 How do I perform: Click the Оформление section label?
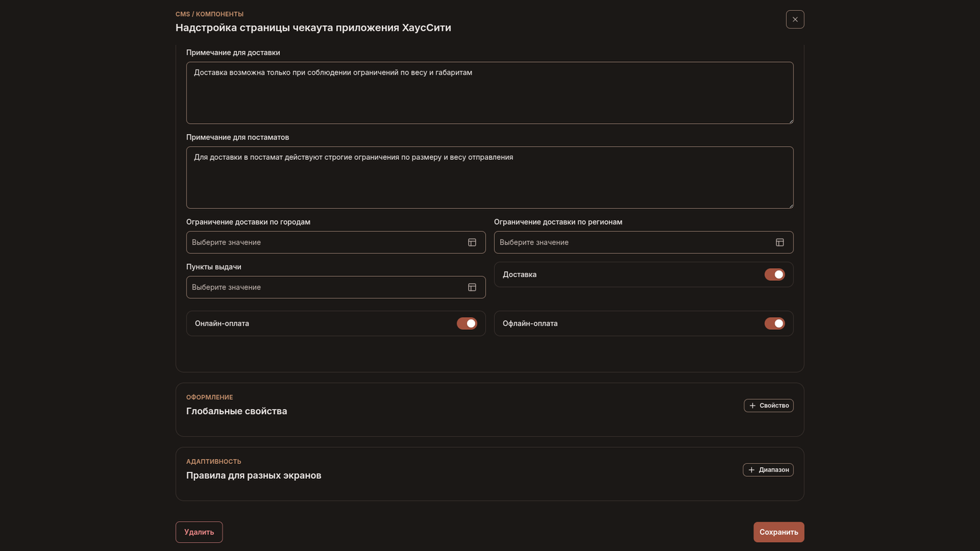coord(210,397)
